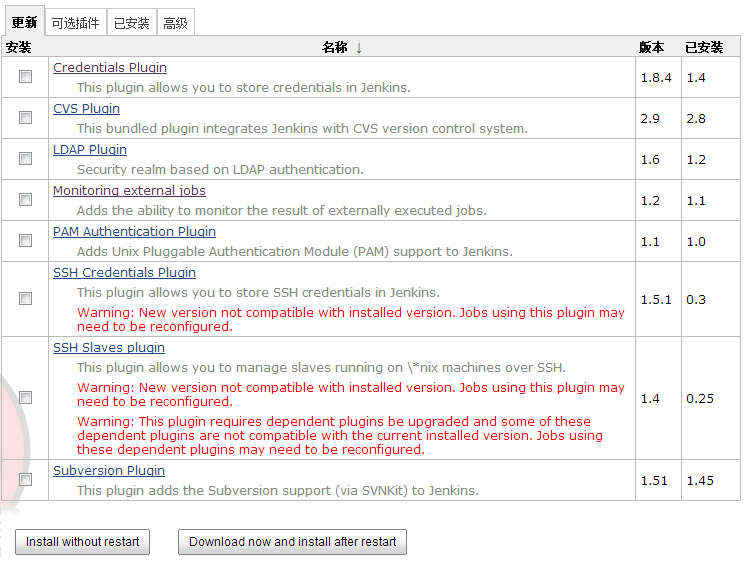Go to the 高级 tab
This screenshot has height=565, width=744.
point(175,23)
